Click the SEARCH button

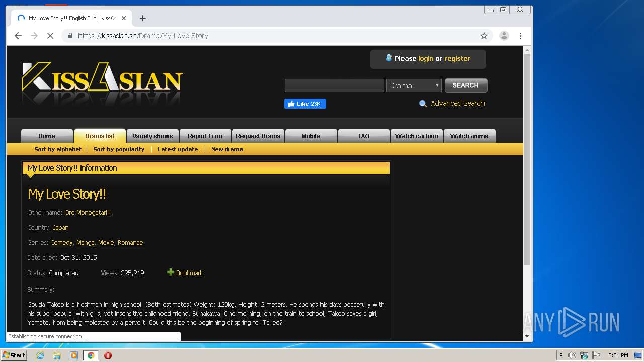[465, 85]
